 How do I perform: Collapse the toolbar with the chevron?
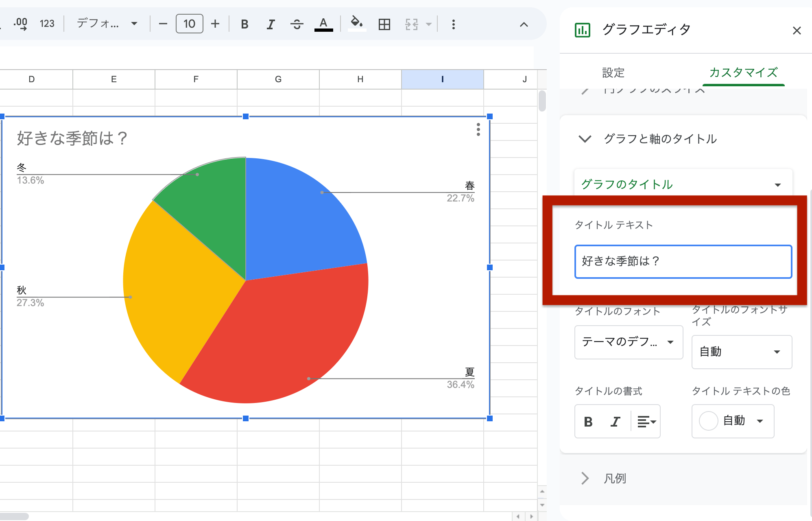[524, 24]
